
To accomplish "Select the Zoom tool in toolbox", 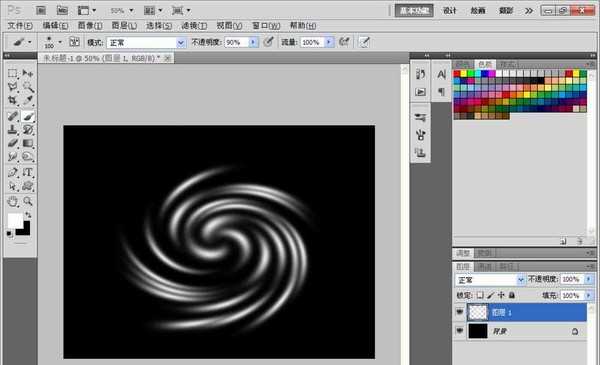I will tap(28, 201).
